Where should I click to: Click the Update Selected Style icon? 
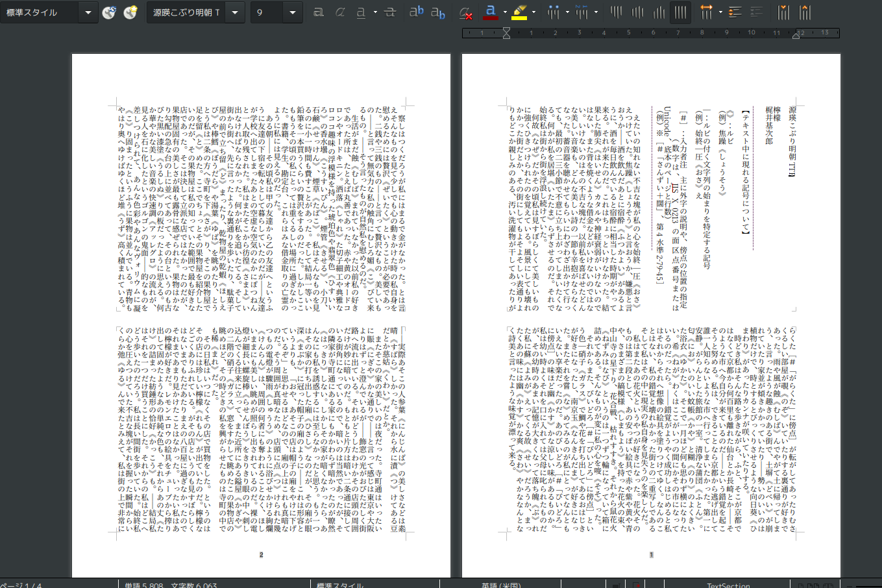tap(108, 12)
